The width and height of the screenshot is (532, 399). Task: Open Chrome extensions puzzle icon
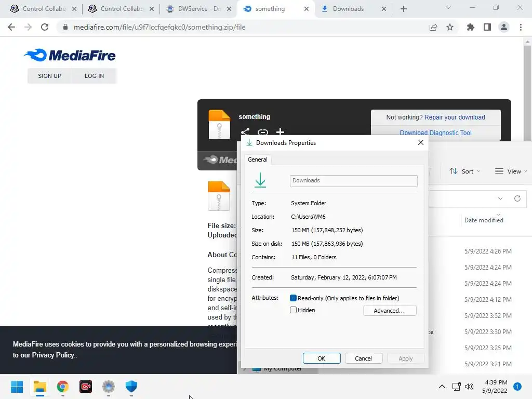(471, 27)
